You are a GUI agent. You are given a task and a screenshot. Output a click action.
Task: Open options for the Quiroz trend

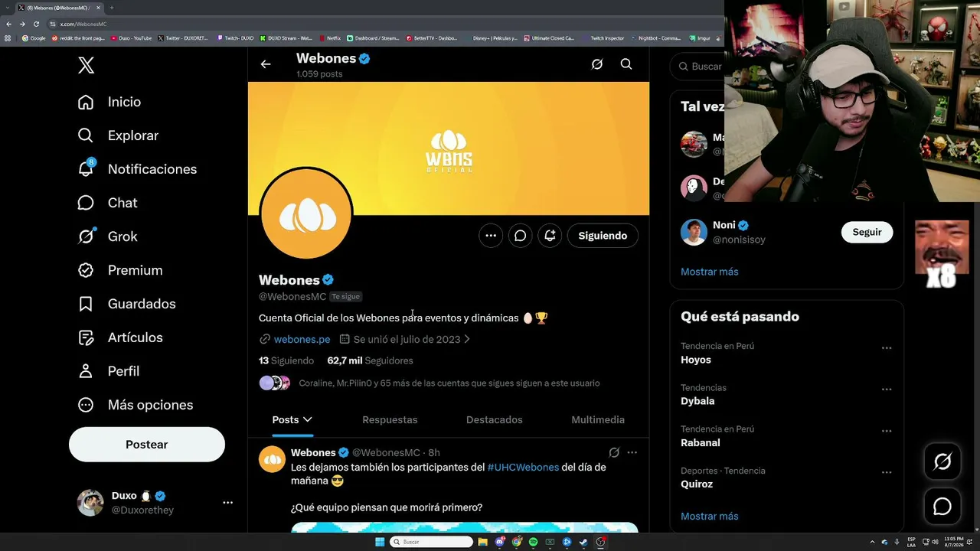[887, 472]
